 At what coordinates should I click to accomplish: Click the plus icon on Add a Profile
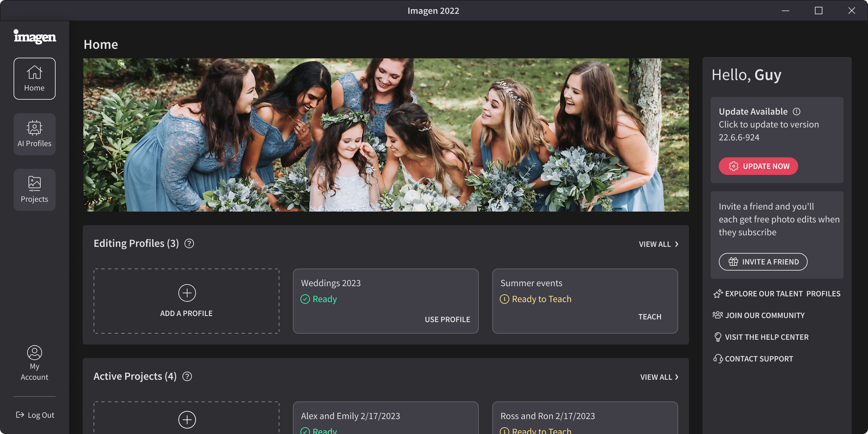click(186, 292)
